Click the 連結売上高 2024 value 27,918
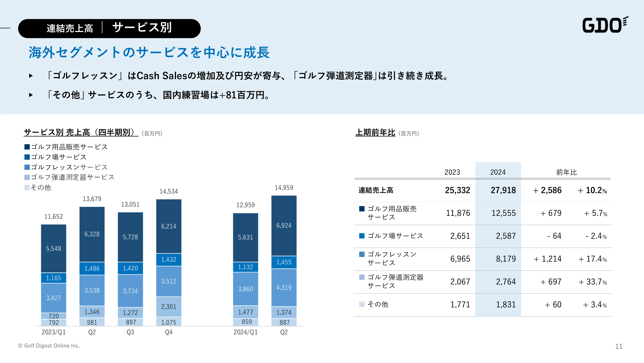The height and width of the screenshot is (363, 644). click(503, 190)
